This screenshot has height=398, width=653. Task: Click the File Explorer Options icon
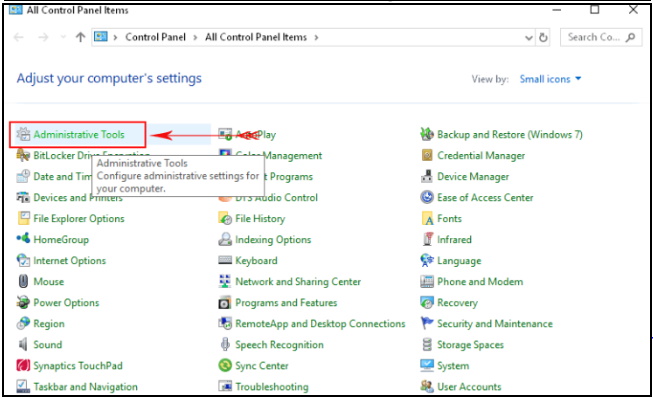pos(23,218)
